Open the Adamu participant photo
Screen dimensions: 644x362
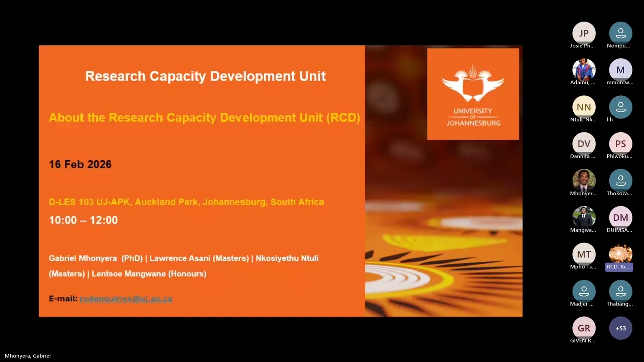(584, 70)
